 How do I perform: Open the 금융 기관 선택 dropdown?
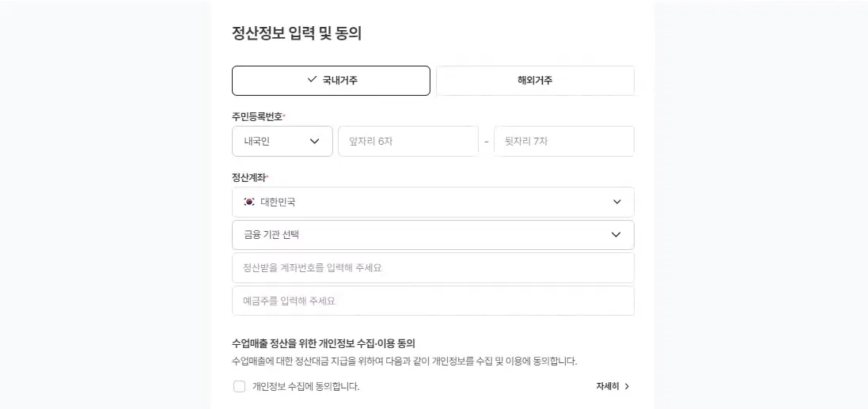(433, 235)
